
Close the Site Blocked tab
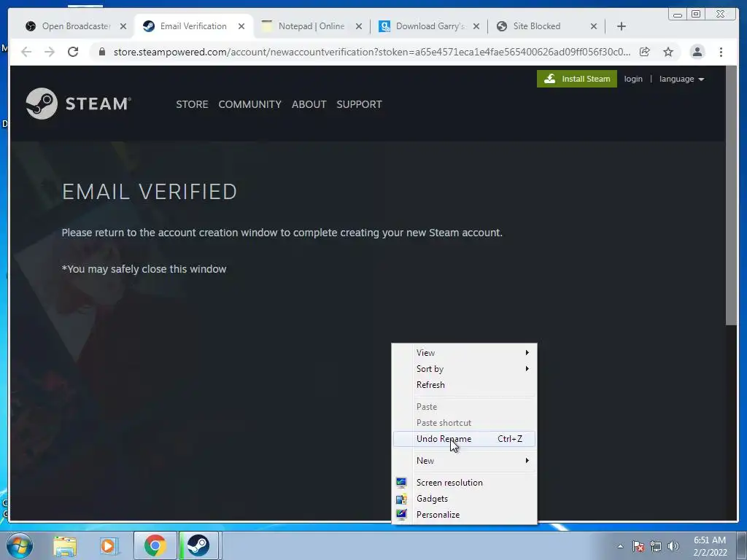594,27
